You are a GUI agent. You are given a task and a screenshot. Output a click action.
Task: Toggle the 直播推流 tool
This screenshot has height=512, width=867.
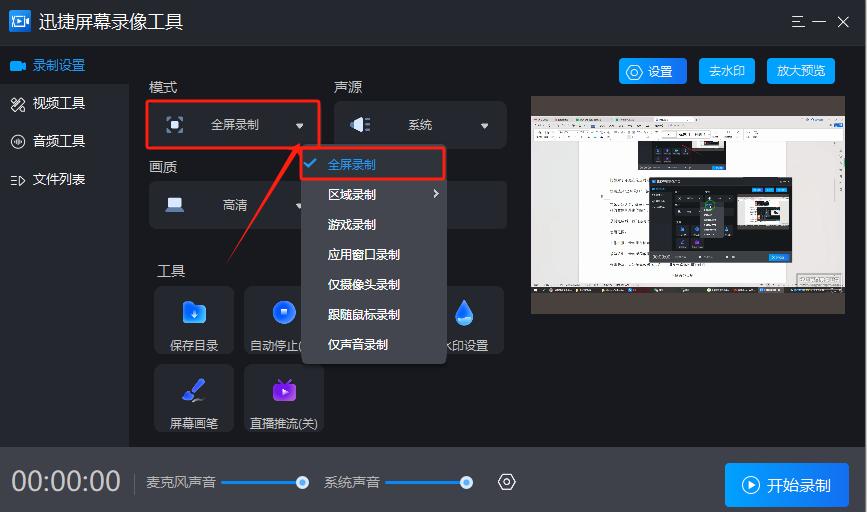284,398
